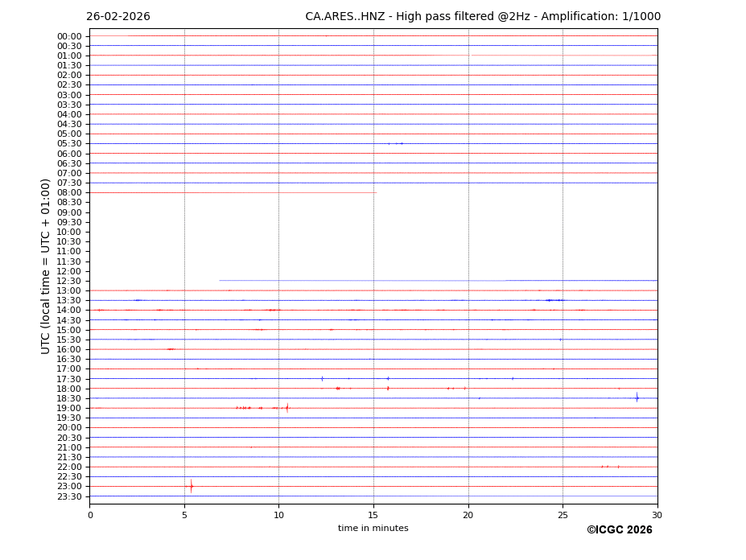Click the 30 tick on the minutes axis
This screenshot has height=560, width=746.
pos(657,515)
